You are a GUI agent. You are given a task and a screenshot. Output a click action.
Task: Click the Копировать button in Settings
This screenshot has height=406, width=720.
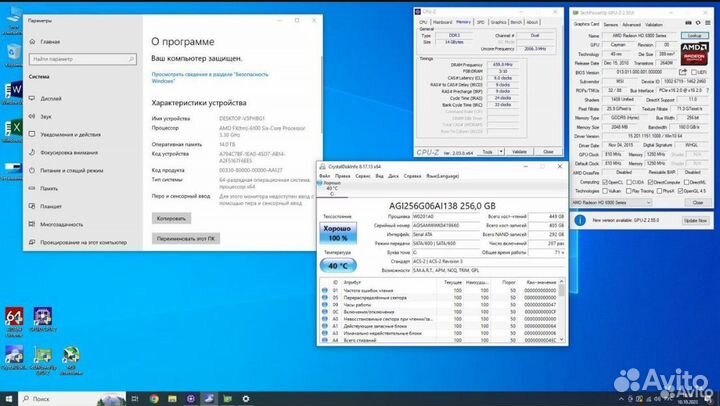coord(171,219)
